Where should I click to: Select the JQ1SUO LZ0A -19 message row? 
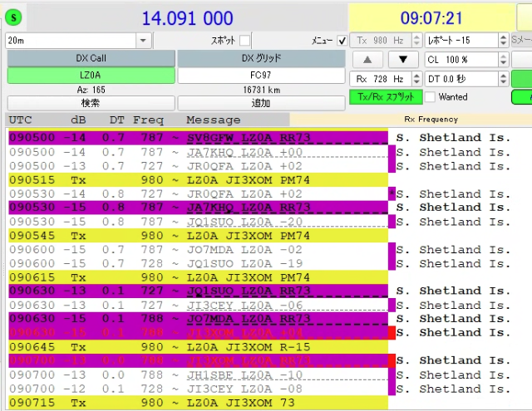pos(198,263)
